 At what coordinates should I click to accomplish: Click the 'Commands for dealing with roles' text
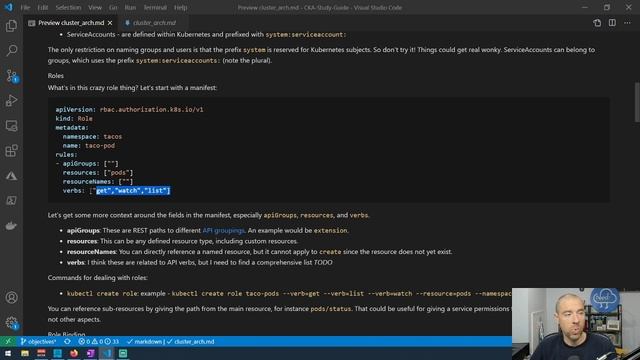tap(98, 278)
